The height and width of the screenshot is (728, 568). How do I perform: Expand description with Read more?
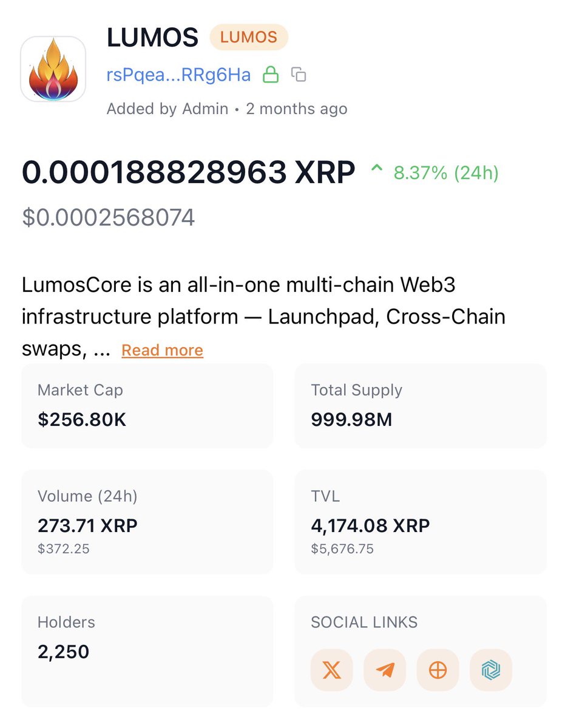coord(162,350)
